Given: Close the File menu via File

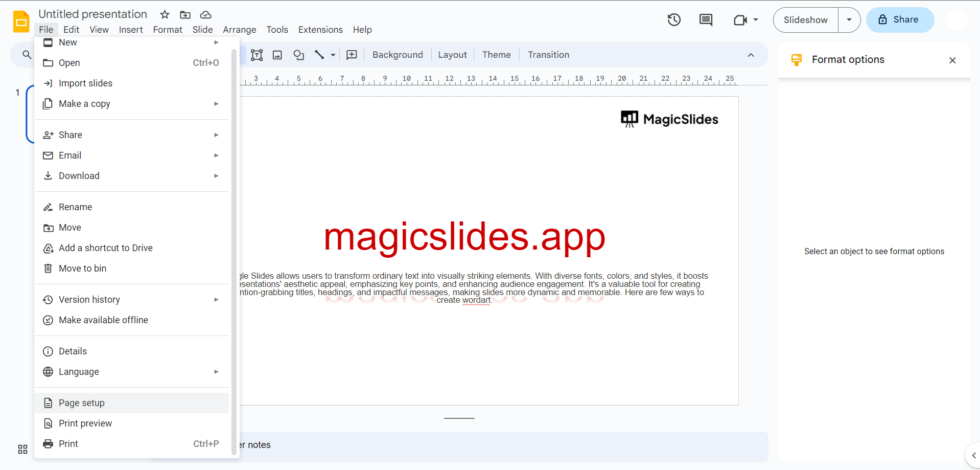Looking at the screenshot, I should pyautogui.click(x=46, y=30).
